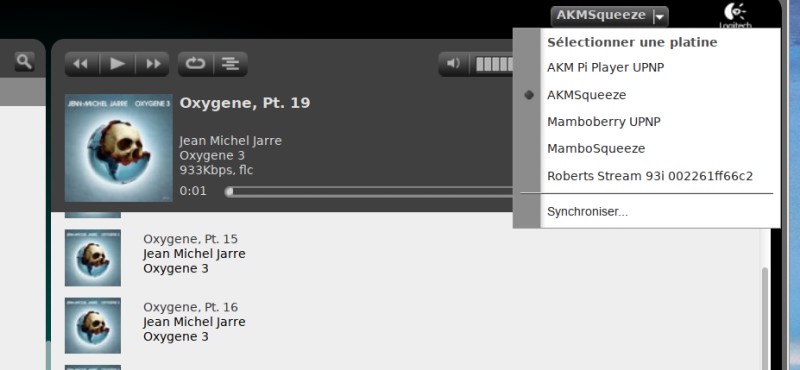This screenshot has width=800, height=370.
Task: Toggle repeat mode icon
Action: pos(195,64)
